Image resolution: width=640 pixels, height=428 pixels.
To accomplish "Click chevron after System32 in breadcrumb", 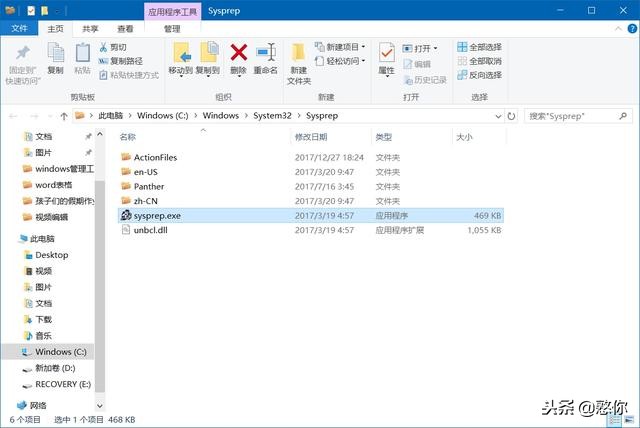I will point(299,116).
